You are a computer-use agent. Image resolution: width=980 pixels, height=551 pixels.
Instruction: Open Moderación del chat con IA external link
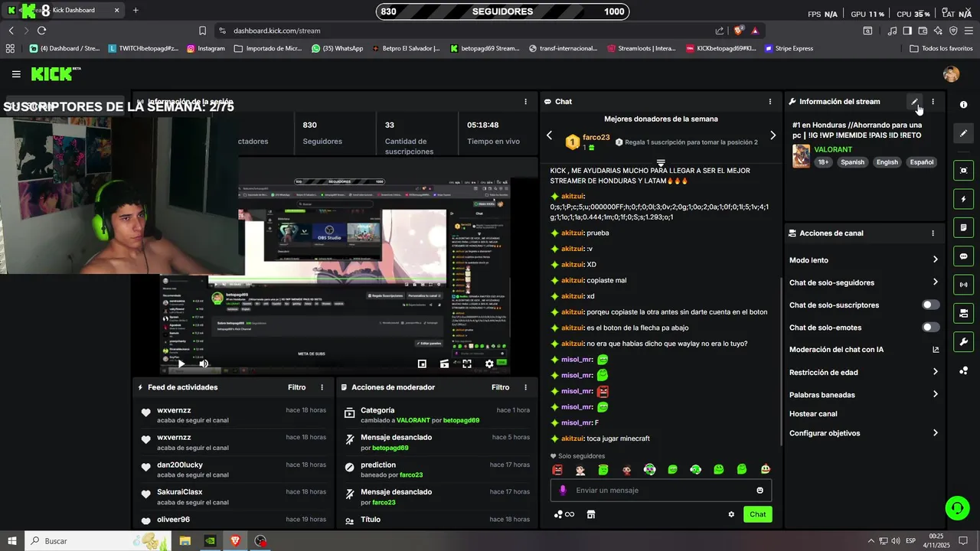point(935,350)
